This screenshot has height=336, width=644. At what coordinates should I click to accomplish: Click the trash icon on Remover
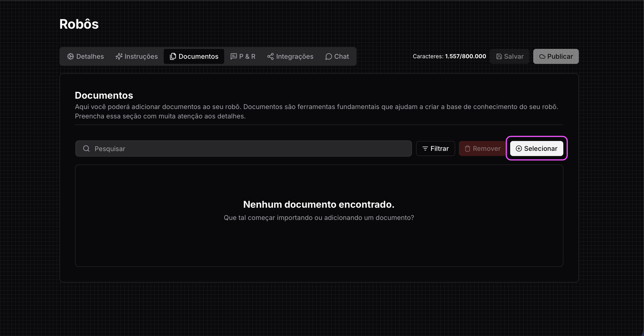click(467, 149)
